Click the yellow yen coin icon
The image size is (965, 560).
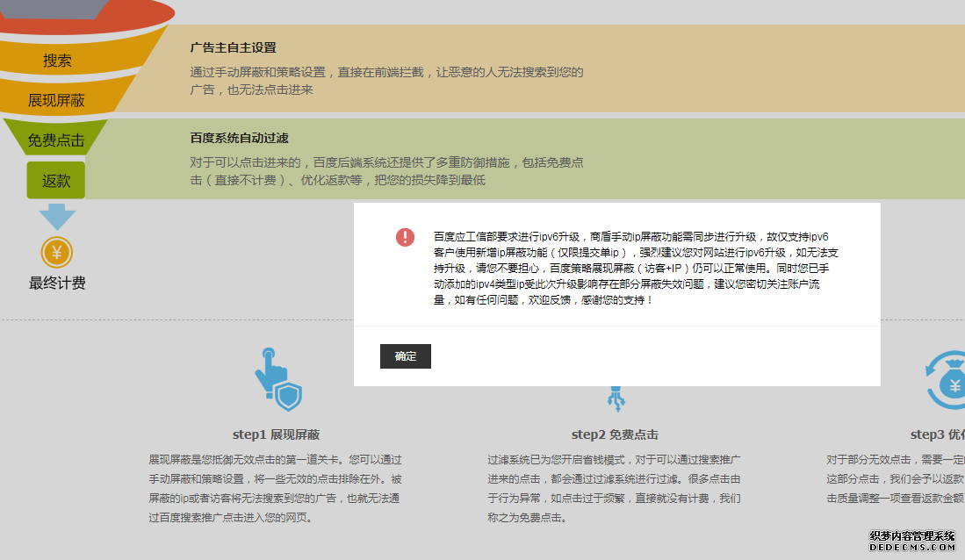pyautogui.click(x=57, y=254)
